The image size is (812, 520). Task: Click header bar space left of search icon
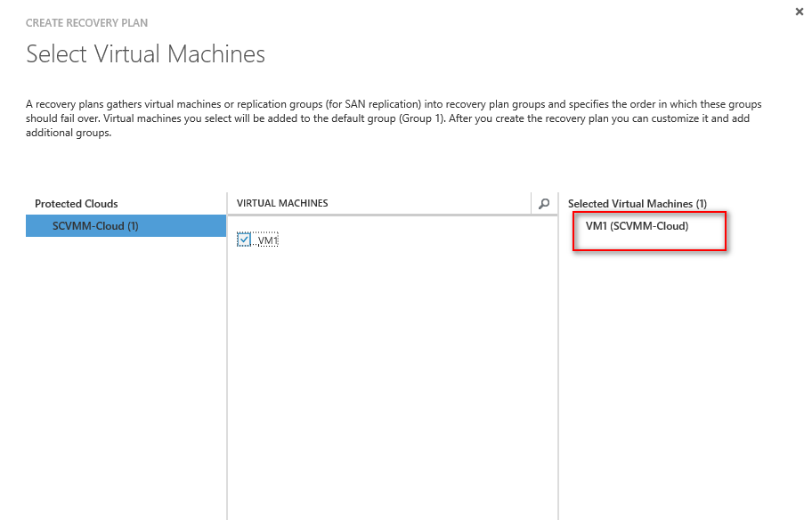pos(430,203)
